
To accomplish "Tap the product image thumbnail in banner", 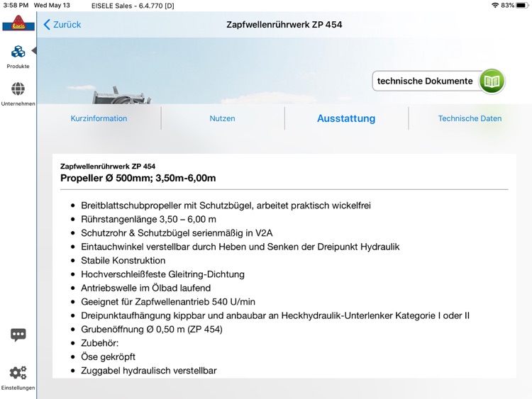I will point(121,95).
